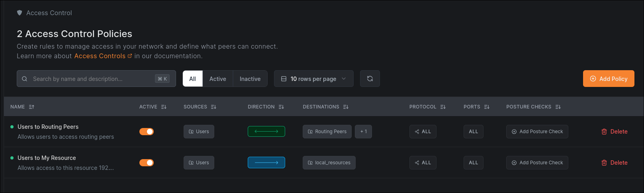
Task: Expand the +1 destinations badge
Action: (363, 132)
